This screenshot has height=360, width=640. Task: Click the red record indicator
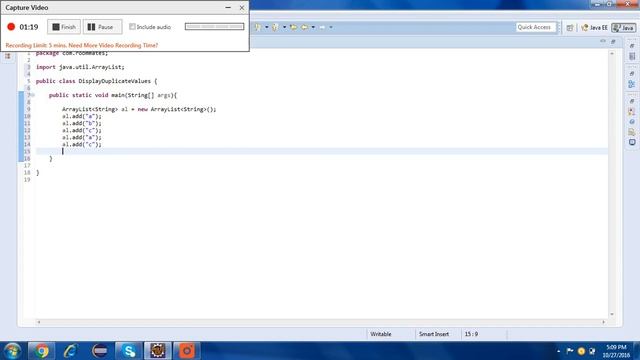[11, 27]
